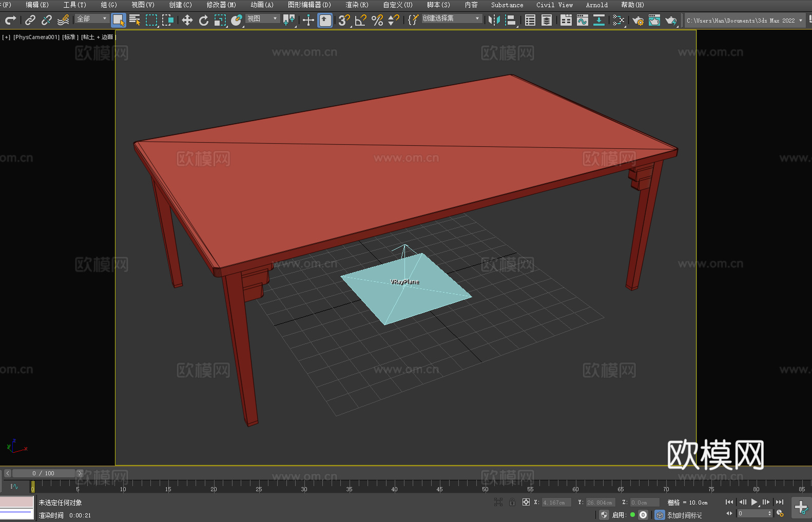
Task: Select the Scale tool
Action: [220, 20]
